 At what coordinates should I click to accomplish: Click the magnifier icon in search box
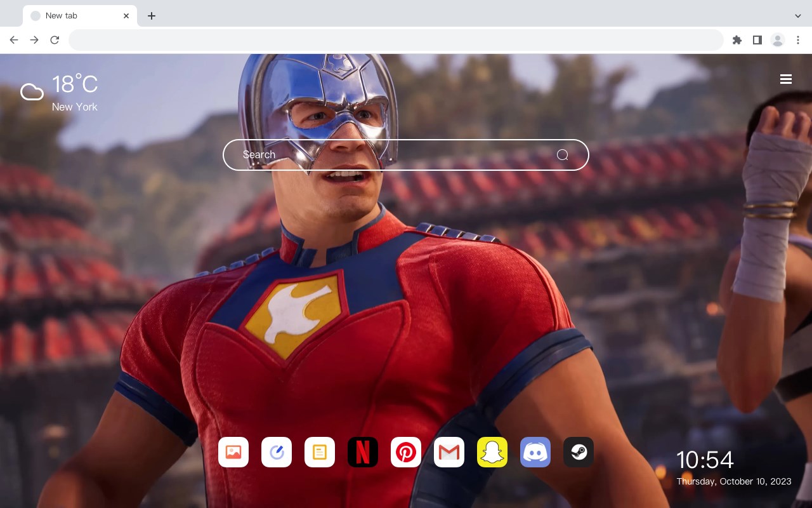click(x=562, y=155)
